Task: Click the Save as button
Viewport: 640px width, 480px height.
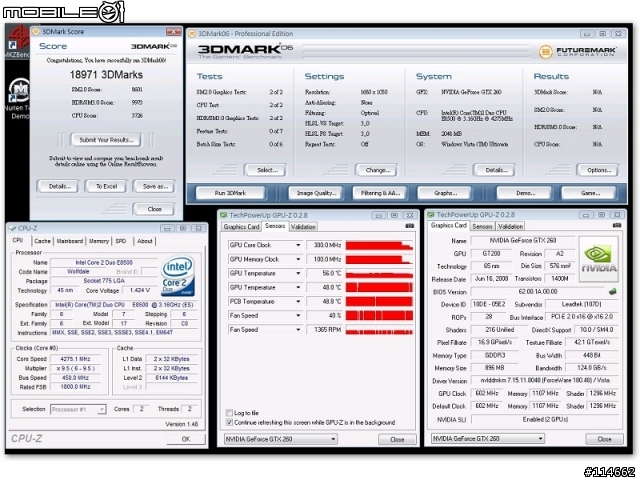Action: click(155, 187)
